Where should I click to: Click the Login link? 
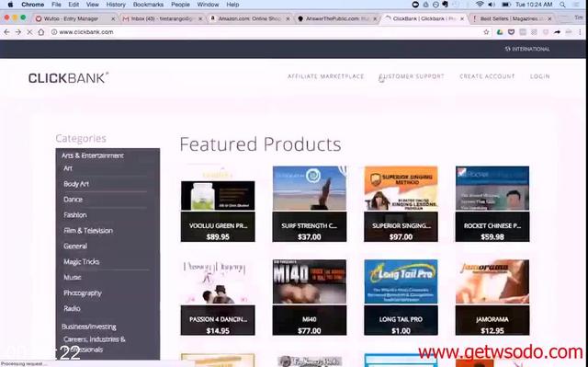[539, 76]
